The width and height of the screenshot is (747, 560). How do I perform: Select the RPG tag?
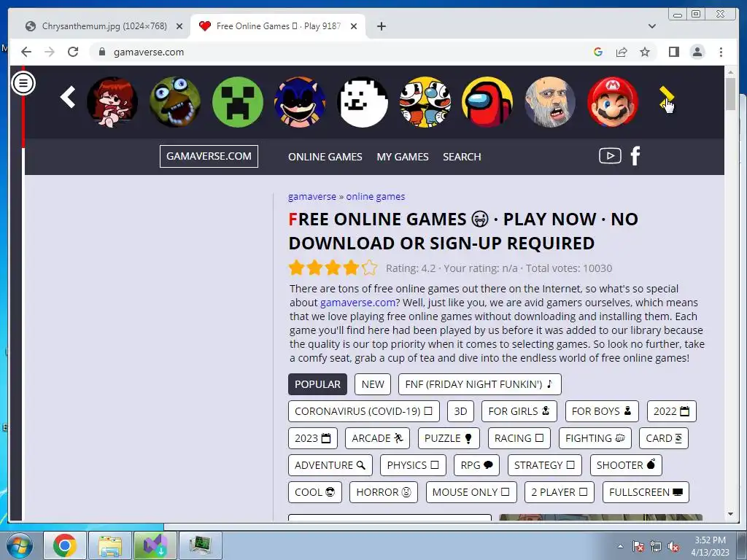476,465
